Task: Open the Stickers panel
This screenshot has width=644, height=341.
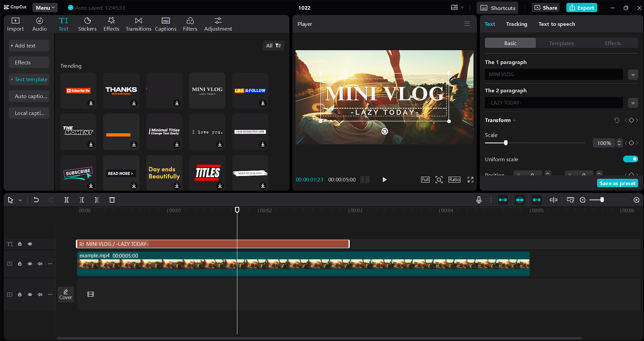Action: (87, 24)
